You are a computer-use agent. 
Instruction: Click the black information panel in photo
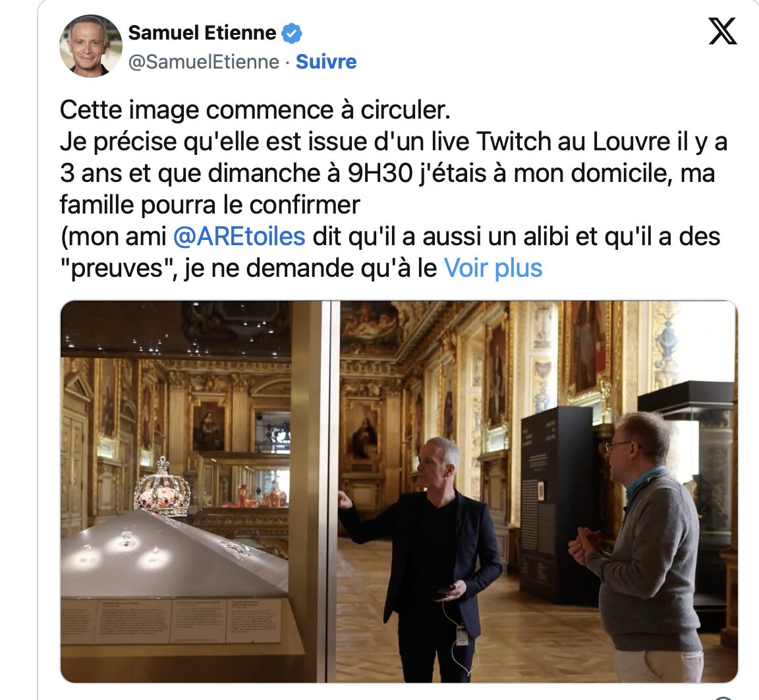click(x=557, y=504)
